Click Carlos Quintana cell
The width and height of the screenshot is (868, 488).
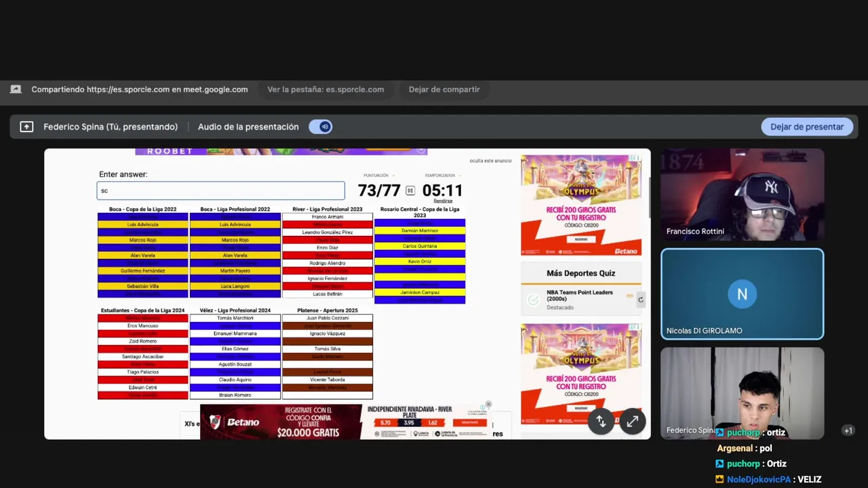click(420, 246)
